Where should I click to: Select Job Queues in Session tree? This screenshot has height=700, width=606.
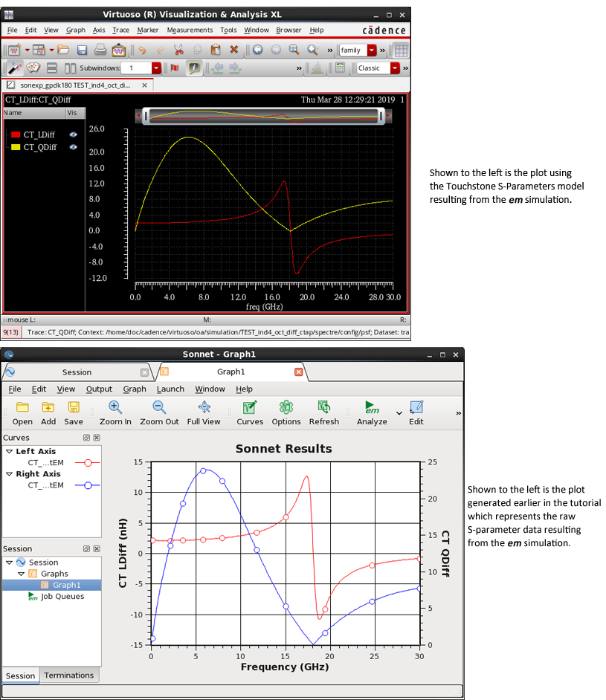[57, 597]
